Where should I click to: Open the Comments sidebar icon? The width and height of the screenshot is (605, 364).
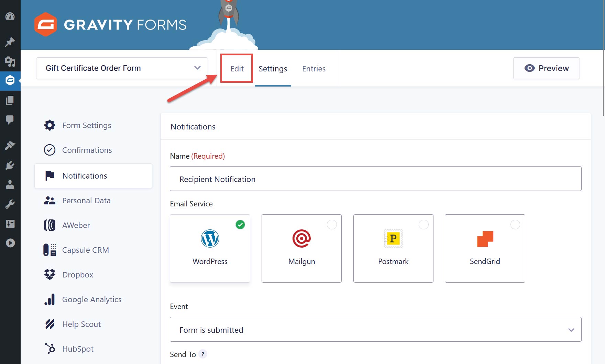pos(10,120)
